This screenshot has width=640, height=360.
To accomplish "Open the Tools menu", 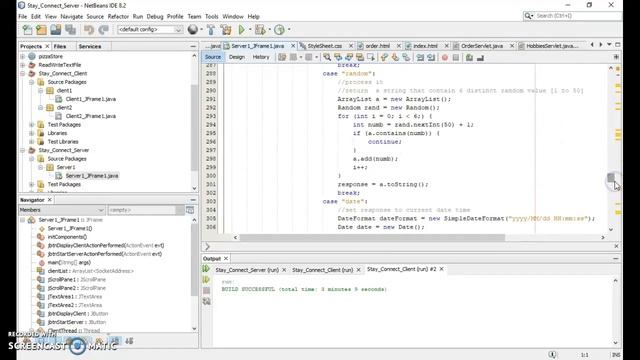I will pos(211,16).
